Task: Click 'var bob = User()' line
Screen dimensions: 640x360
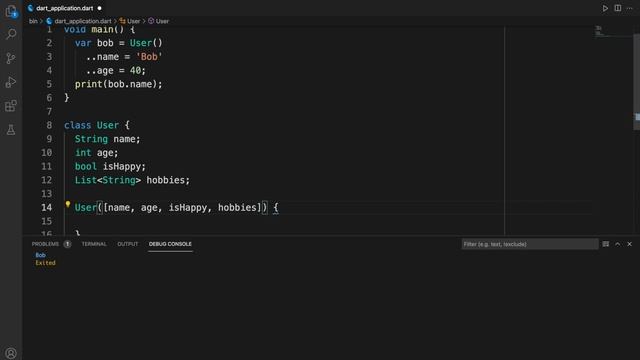Action: (x=118, y=43)
